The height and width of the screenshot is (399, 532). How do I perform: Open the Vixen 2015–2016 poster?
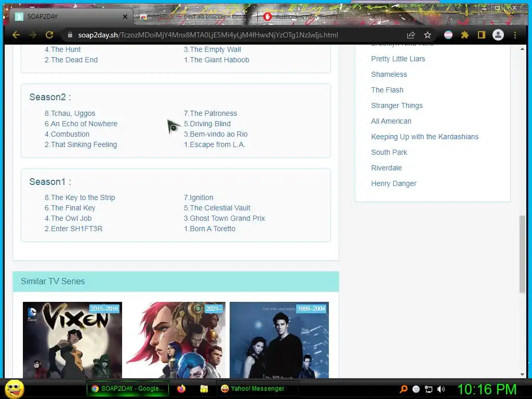pyautogui.click(x=72, y=340)
